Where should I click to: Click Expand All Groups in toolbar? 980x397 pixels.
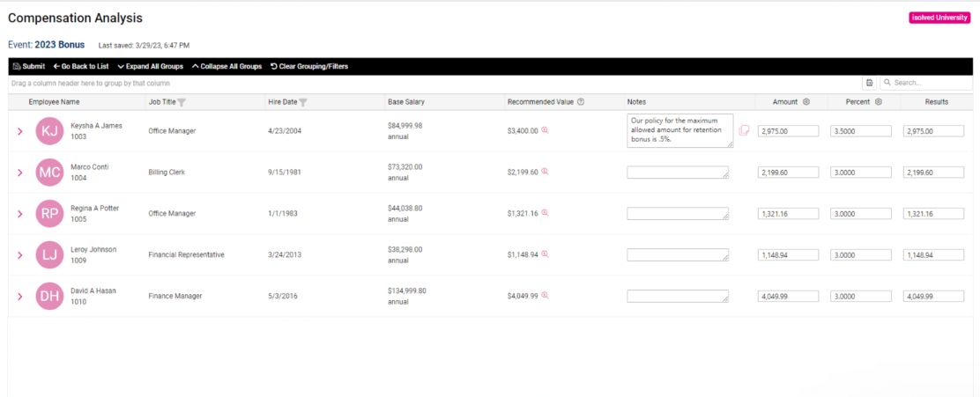pyautogui.click(x=150, y=66)
